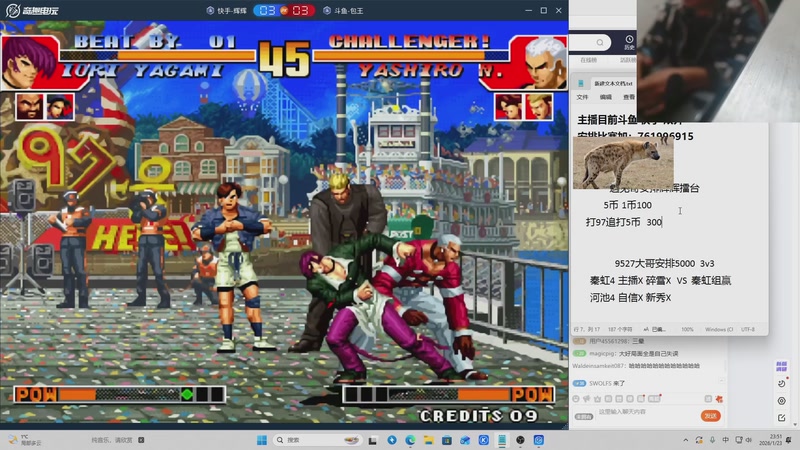Open Microsoft Store from the taskbar

click(x=447, y=440)
